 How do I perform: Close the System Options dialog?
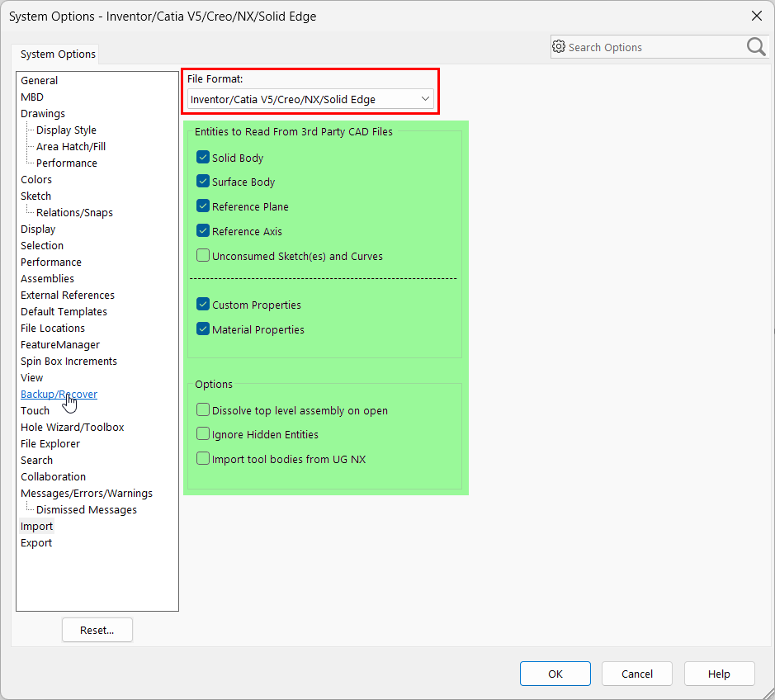point(756,16)
